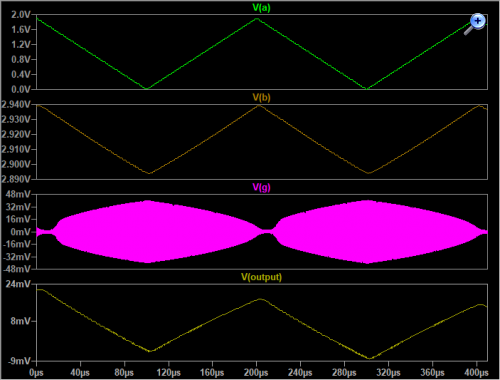Click the -9mV axis label

point(19,361)
